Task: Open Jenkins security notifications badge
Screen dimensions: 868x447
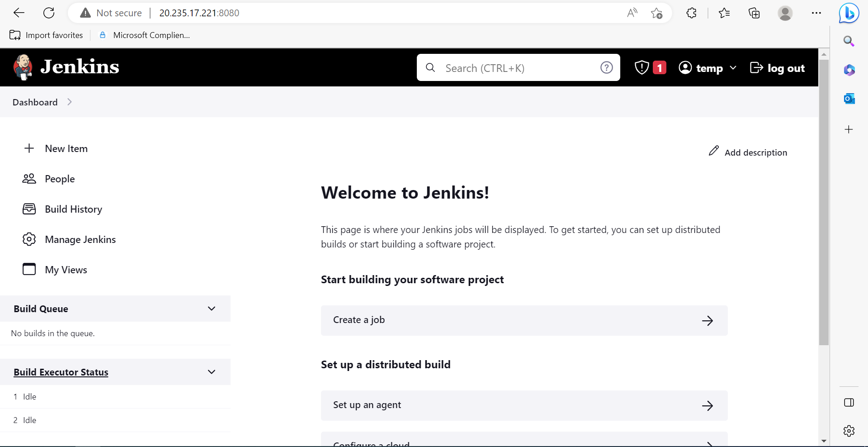Action: coord(650,67)
